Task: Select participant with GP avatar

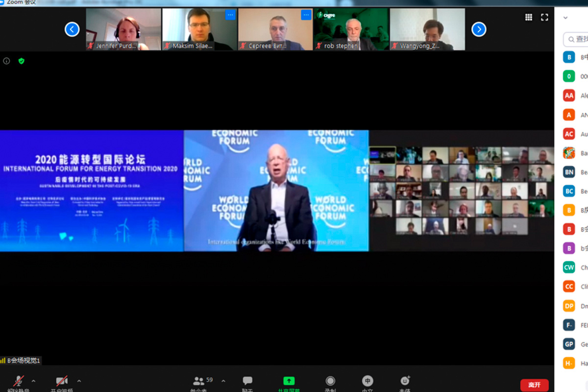Action: 569,344
